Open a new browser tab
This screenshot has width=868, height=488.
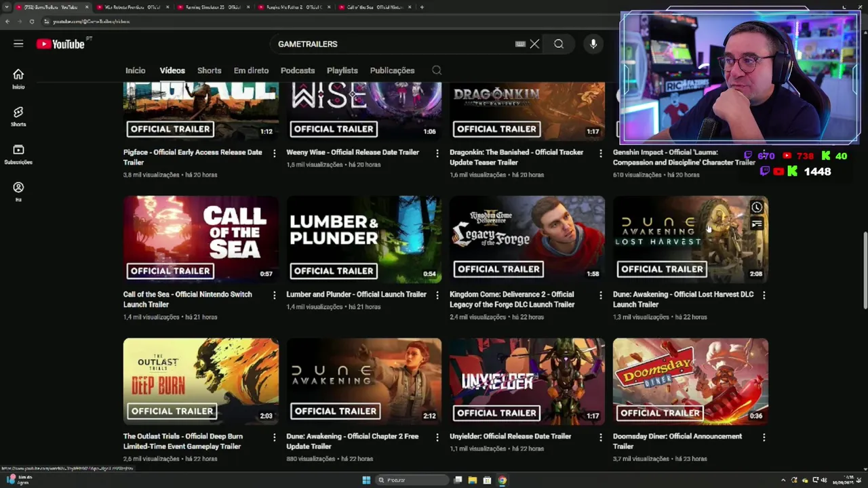pyautogui.click(x=422, y=7)
